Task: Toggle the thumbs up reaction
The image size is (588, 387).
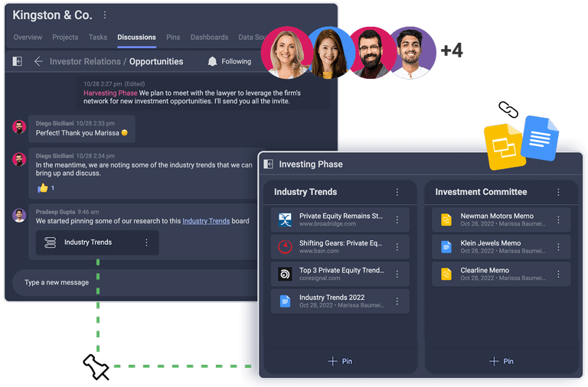Action: pyautogui.click(x=45, y=187)
